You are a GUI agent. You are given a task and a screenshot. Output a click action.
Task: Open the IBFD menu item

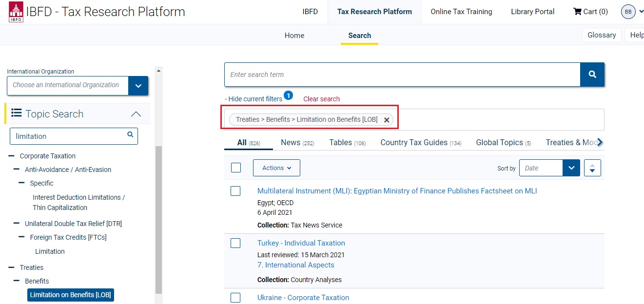coord(310,12)
